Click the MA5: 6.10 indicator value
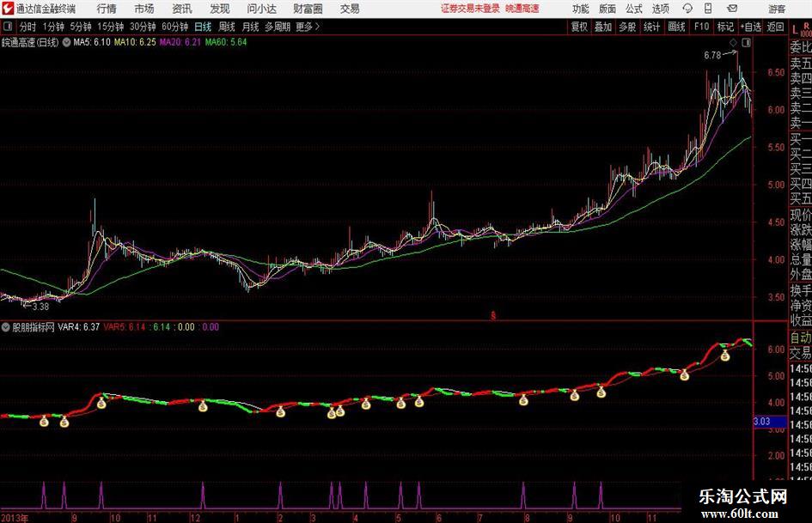 (92, 42)
